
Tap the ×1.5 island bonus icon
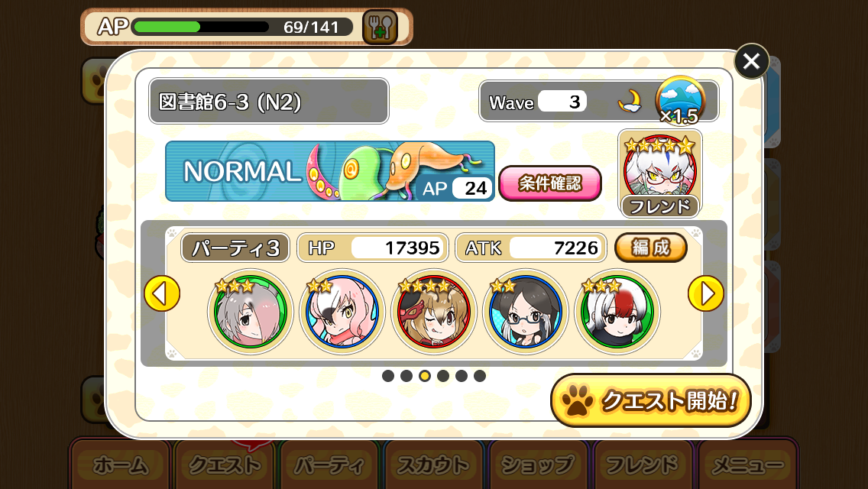[680, 101]
